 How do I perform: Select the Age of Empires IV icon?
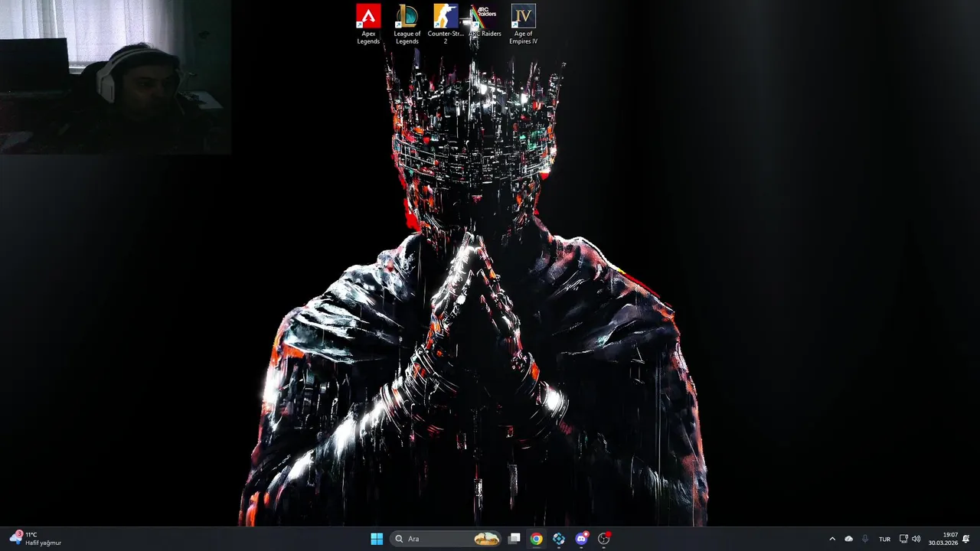click(x=524, y=24)
